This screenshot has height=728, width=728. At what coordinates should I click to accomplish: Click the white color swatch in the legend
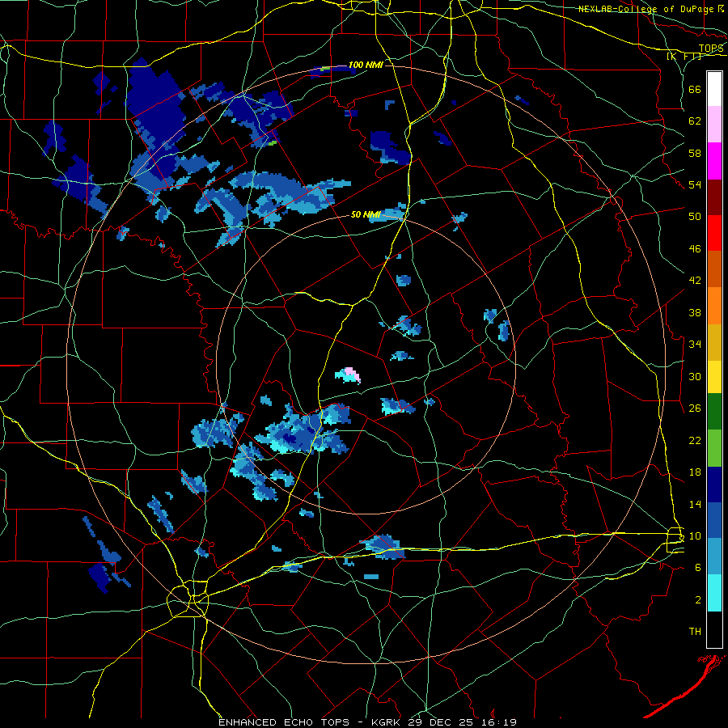[714, 89]
